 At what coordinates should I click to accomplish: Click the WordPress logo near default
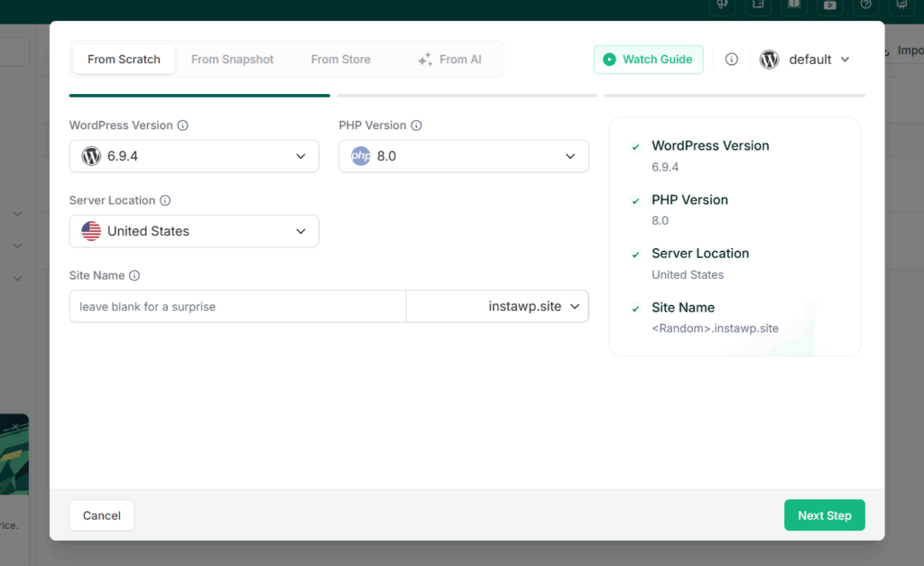pos(769,60)
